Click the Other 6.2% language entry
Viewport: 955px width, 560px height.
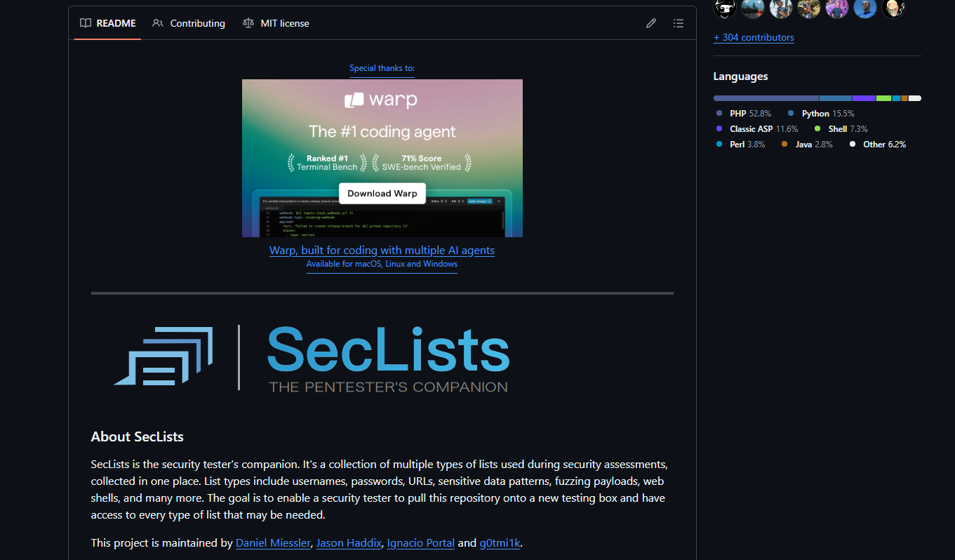[878, 144]
